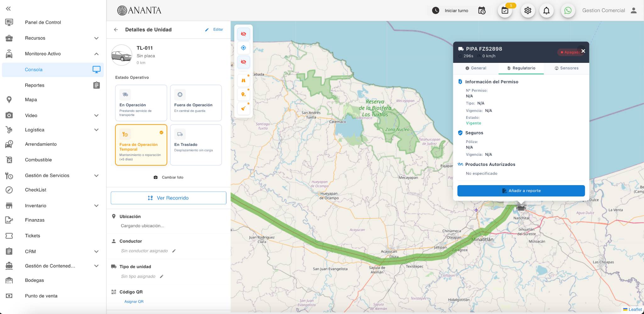Switch to the Sensores tab in popup
644x314 pixels.
[x=566, y=68]
